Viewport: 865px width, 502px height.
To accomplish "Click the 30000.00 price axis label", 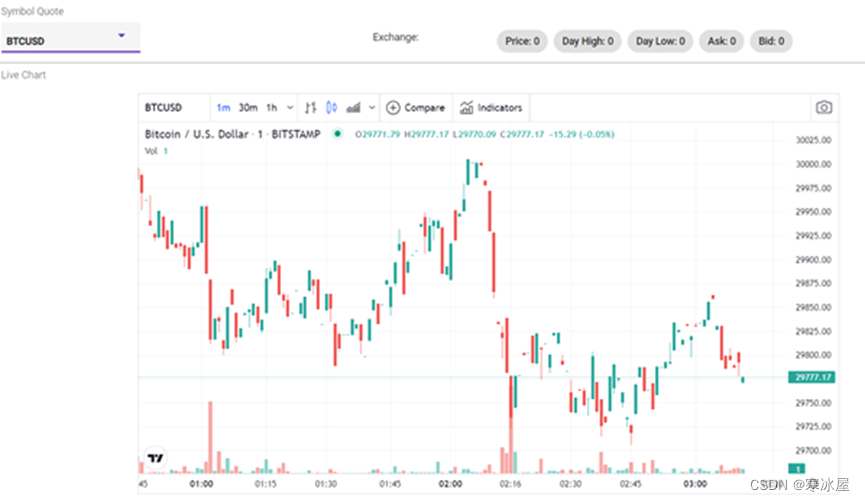I will click(x=813, y=164).
